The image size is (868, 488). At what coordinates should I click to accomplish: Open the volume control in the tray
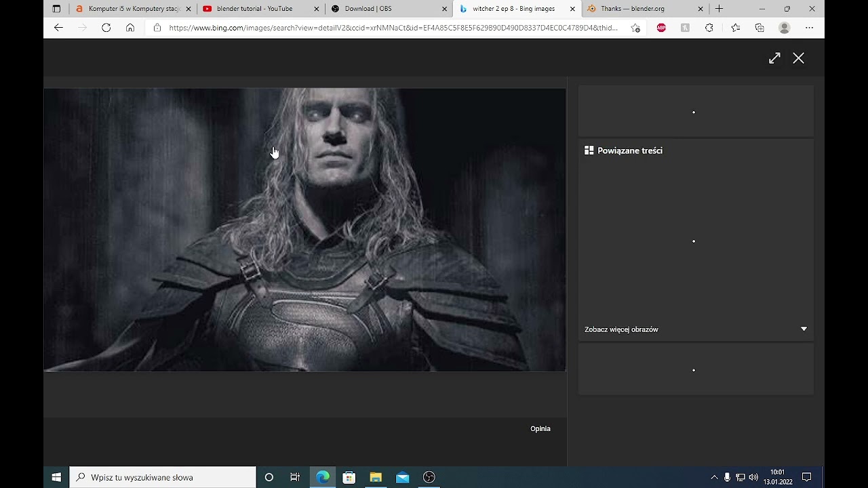pos(753,477)
